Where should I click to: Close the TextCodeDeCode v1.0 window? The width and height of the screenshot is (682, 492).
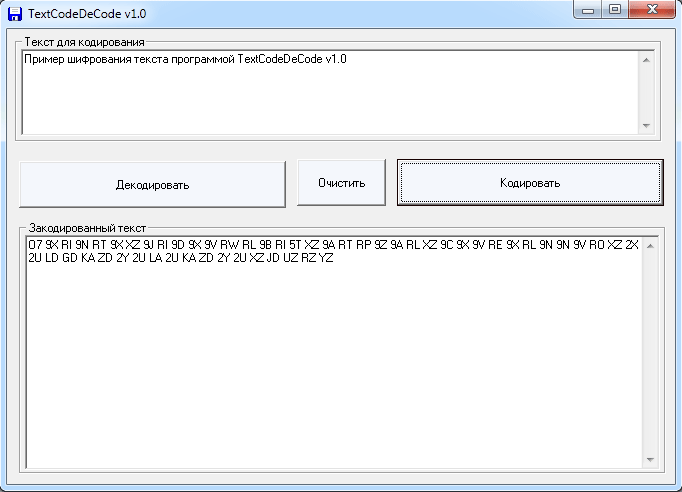click(x=652, y=10)
